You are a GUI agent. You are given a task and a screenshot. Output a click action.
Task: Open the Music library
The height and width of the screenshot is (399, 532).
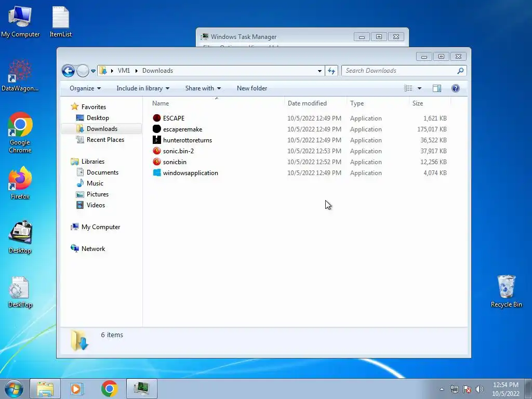[95, 183]
